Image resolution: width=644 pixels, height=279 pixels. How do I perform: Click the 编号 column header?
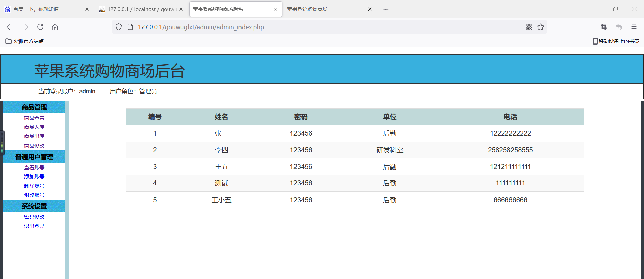pyautogui.click(x=155, y=117)
